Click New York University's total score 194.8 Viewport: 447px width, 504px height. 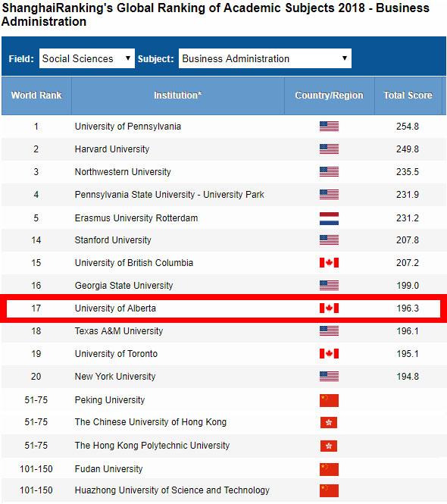pyautogui.click(x=408, y=377)
